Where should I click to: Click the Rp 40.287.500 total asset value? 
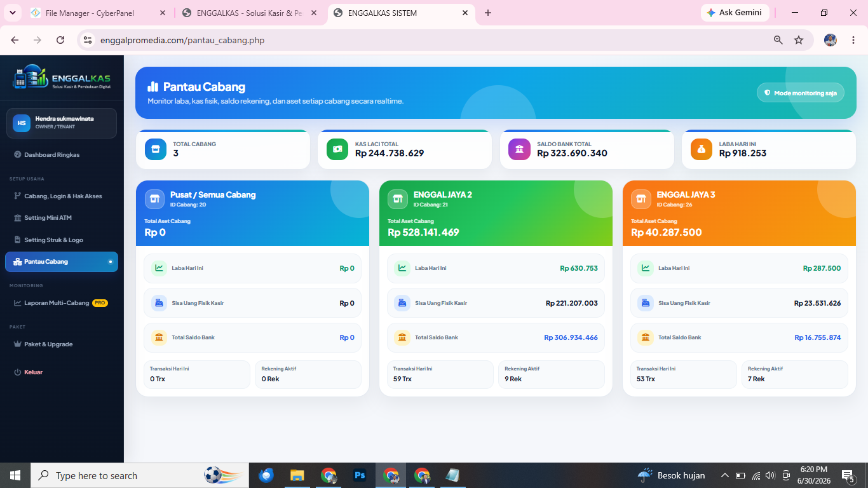pyautogui.click(x=667, y=233)
